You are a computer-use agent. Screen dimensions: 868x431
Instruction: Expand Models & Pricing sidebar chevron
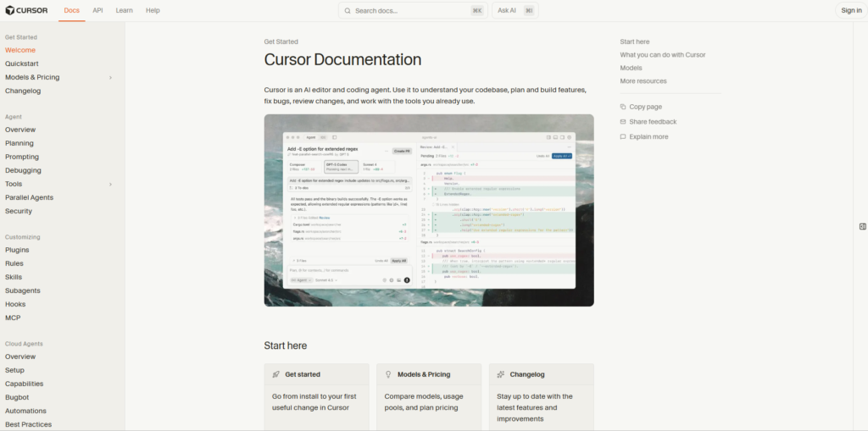(110, 78)
